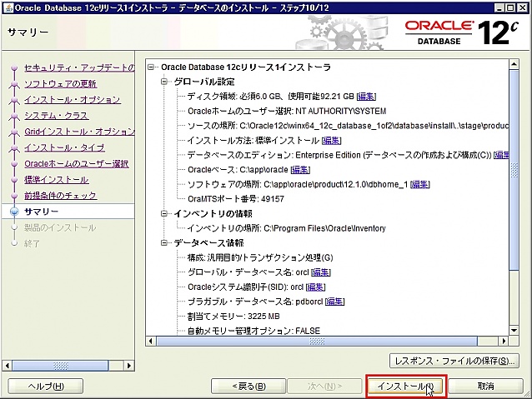This screenshot has width=532, height=399.
Task: Open the Gridインストール・オプション step link
Action: [79, 132]
